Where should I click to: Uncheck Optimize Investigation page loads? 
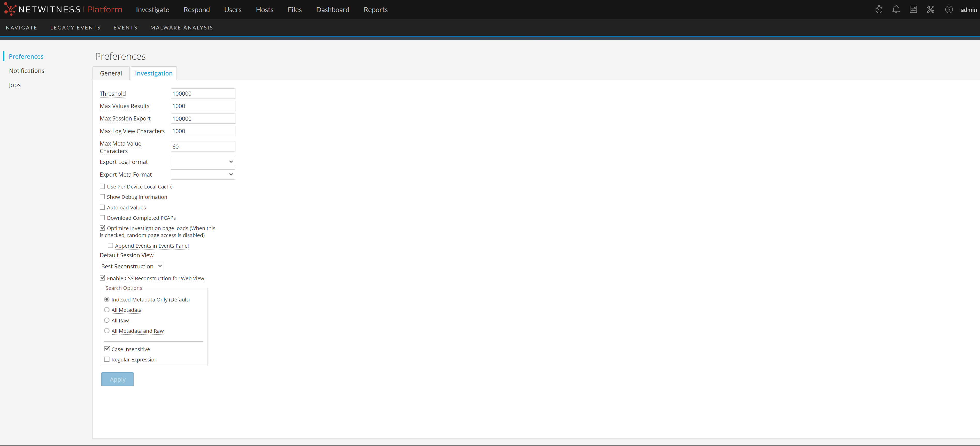point(102,228)
